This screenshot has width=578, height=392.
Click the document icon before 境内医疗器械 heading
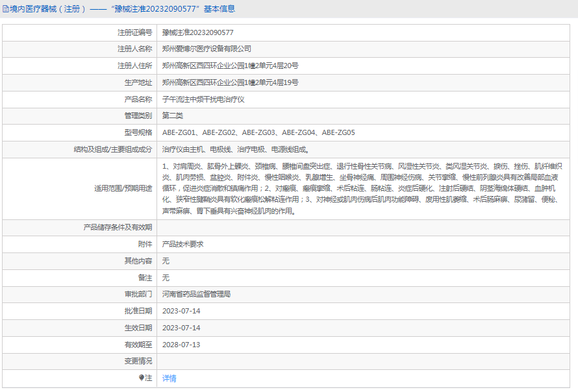(x=6, y=9)
